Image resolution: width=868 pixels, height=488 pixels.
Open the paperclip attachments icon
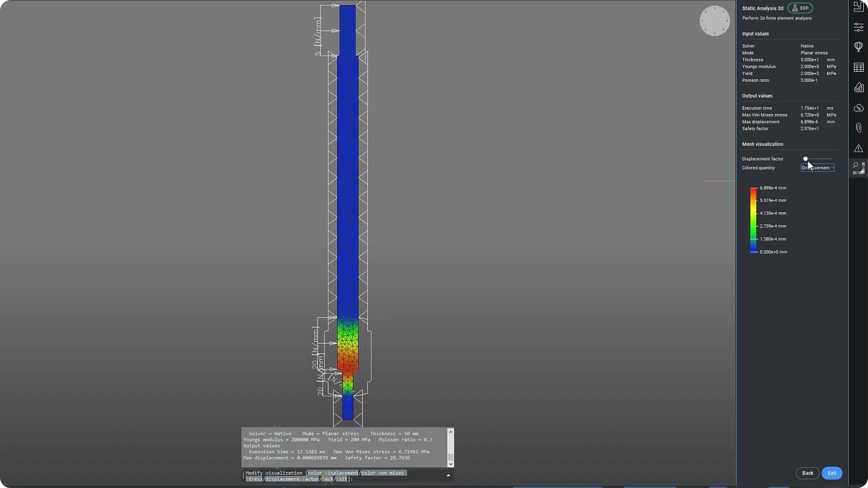pos(858,128)
